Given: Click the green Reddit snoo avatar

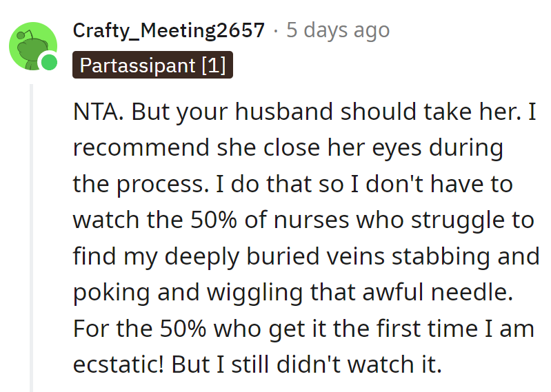Looking at the screenshot, I should pyautogui.click(x=30, y=45).
